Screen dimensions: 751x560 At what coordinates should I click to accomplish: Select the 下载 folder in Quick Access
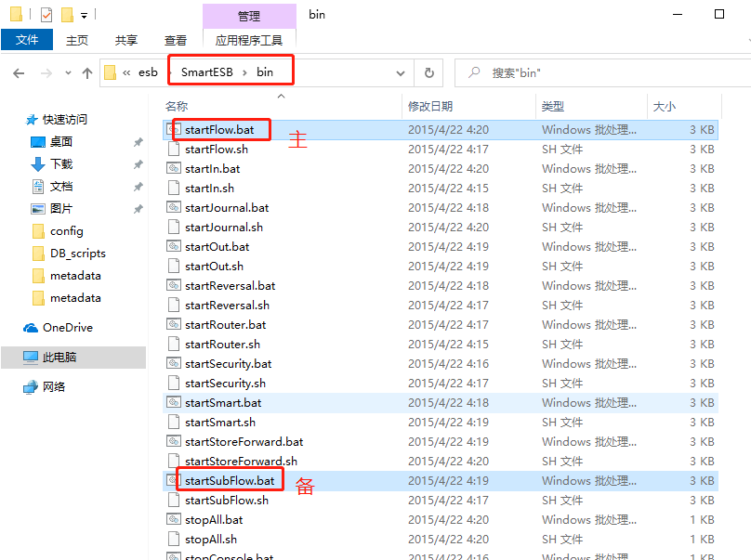[61, 164]
